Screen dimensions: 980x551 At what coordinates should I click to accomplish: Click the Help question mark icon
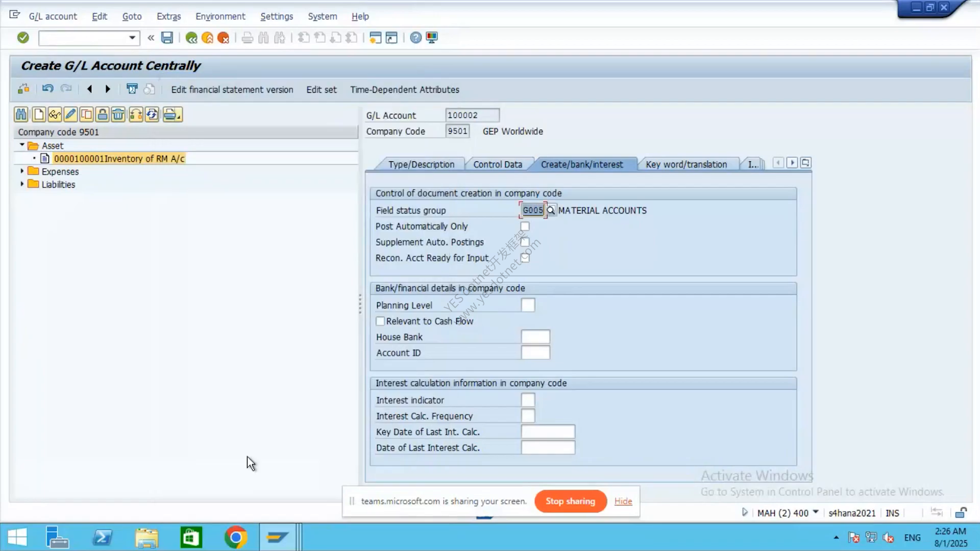click(x=416, y=38)
